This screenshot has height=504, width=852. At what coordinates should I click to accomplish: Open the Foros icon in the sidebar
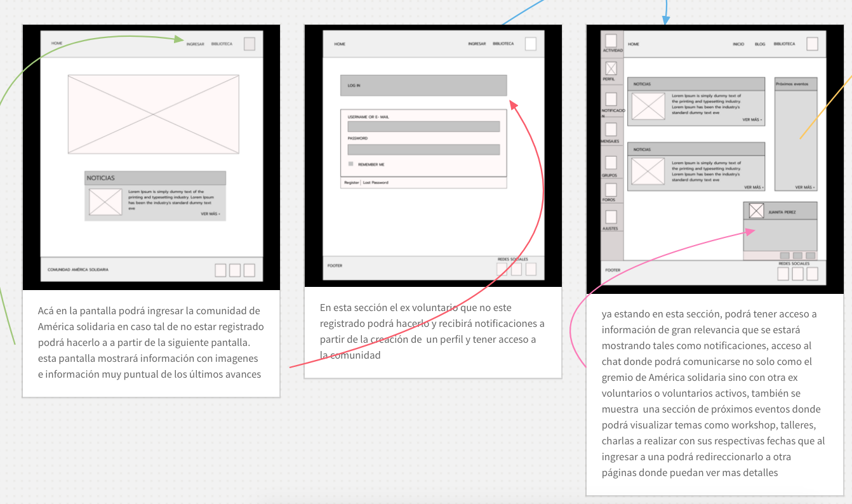(x=611, y=190)
